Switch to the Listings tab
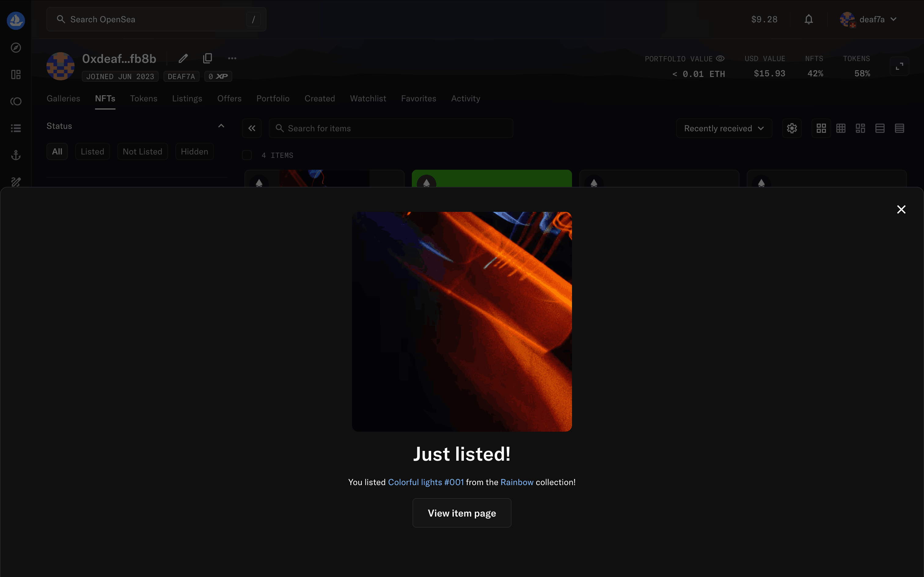 click(x=187, y=98)
